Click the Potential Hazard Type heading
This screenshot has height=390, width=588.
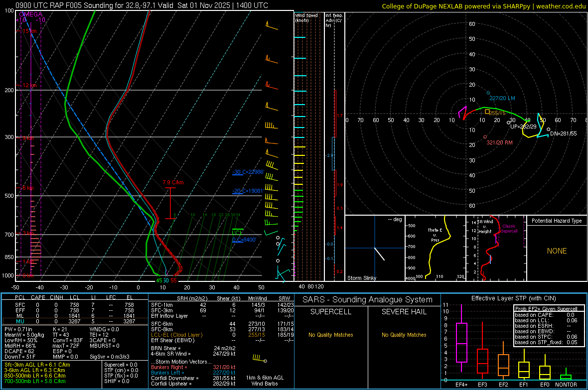[x=557, y=221]
